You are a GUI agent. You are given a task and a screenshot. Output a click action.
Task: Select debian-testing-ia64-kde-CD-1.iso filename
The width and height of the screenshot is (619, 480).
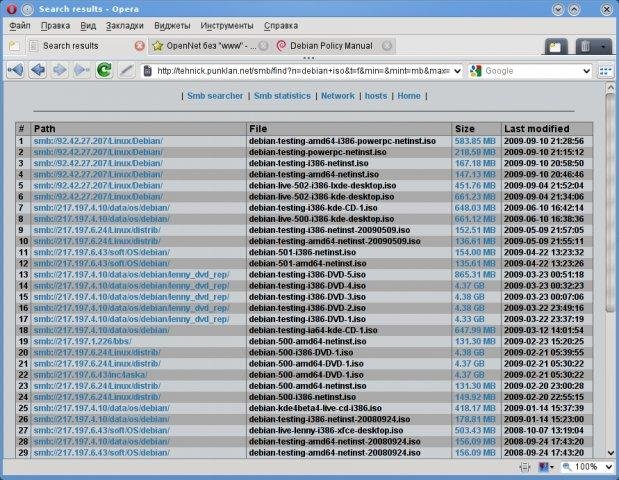click(x=313, y=330)
